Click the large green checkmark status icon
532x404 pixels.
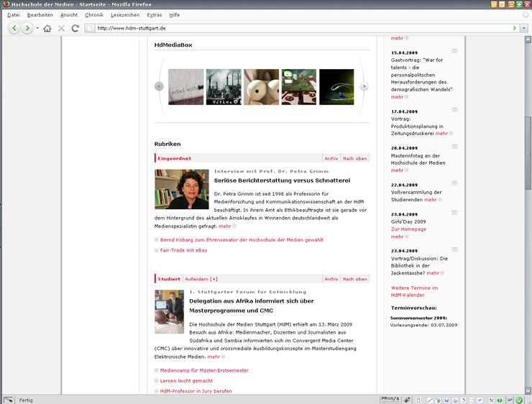519,400
